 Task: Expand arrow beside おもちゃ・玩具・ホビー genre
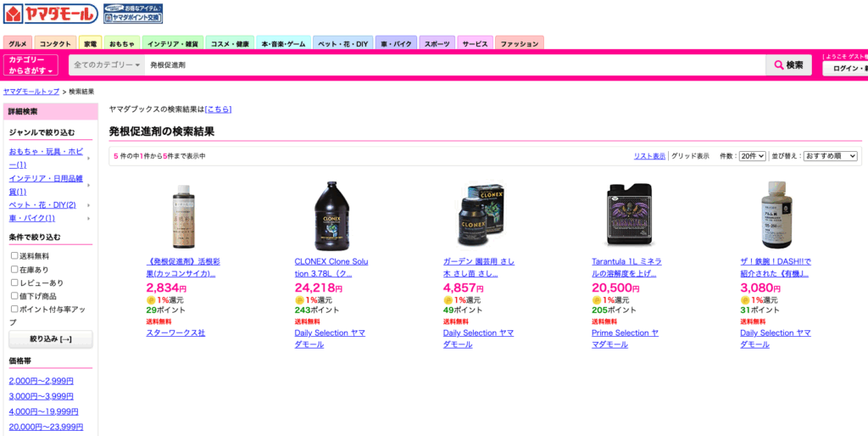tap(88, 159)
